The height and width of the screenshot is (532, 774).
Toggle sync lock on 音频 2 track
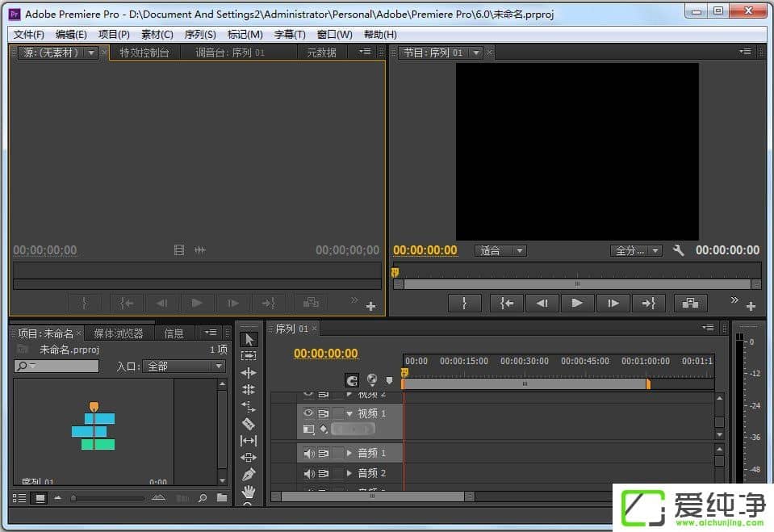[324, 473]
